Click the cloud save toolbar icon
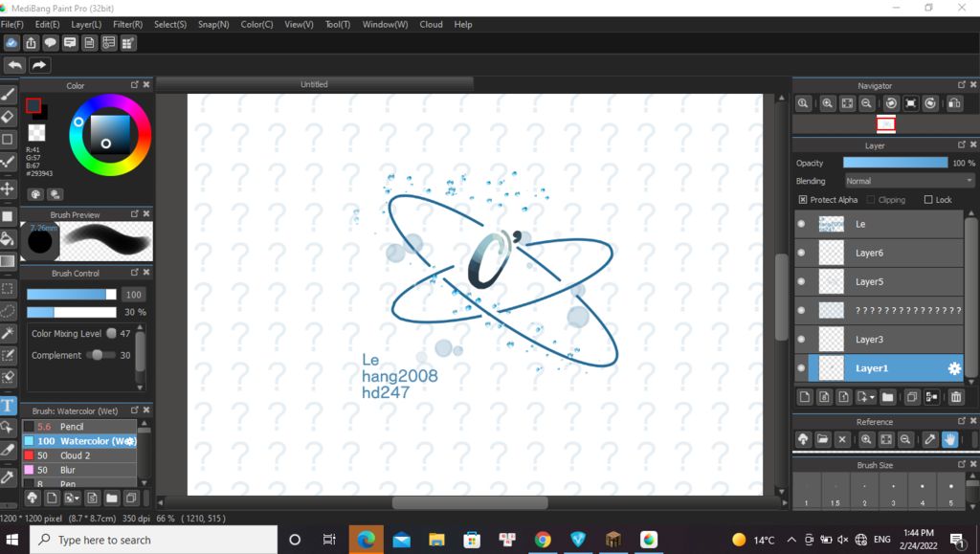Image resolution: width=980 pixels, height=554 pixels. point(11,43)
